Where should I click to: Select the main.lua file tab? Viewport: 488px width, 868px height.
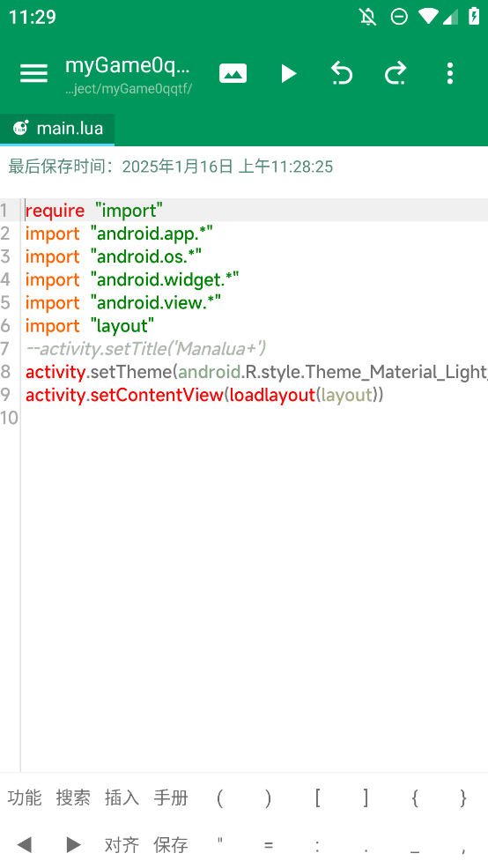coord(57,129)
